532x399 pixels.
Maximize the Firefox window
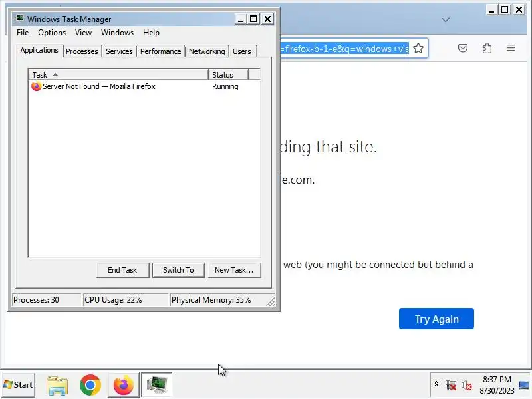point(505,9)
